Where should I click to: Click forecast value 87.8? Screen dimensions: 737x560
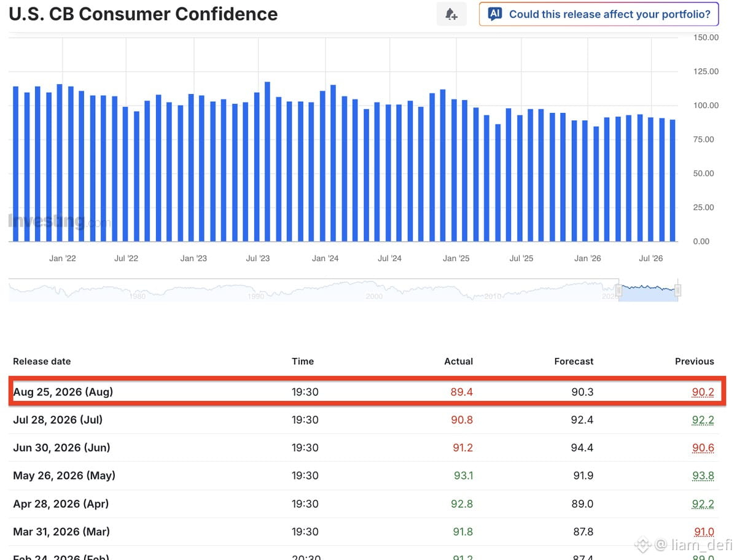tap(582, 532)
